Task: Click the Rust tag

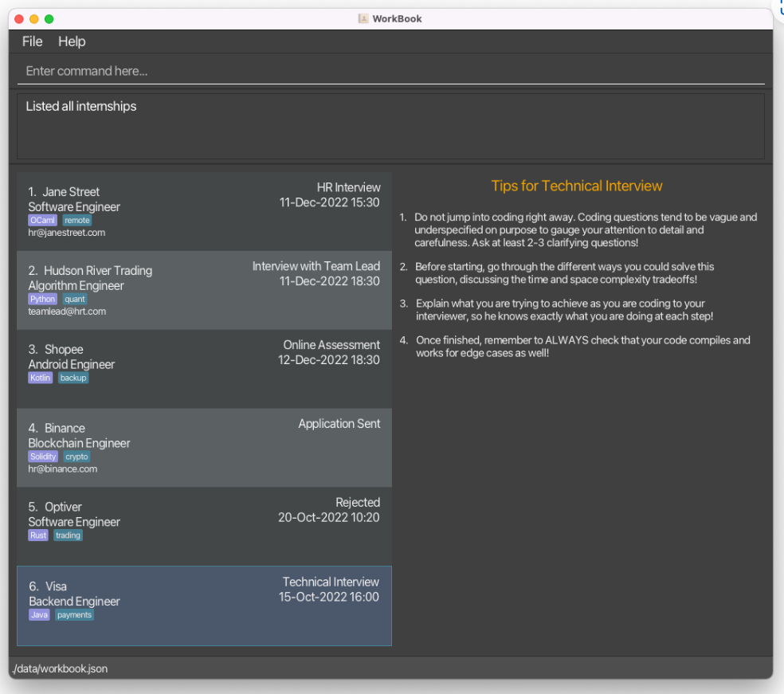Action: pos(38,535)
